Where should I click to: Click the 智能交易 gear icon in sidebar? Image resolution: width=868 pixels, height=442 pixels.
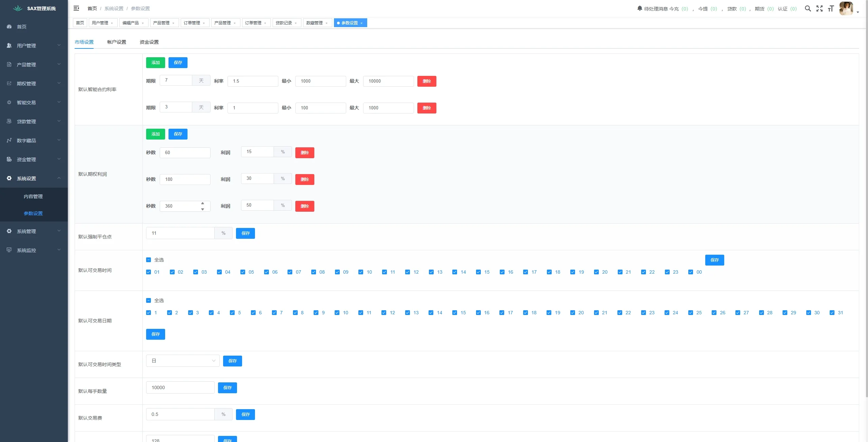point(9,102)
